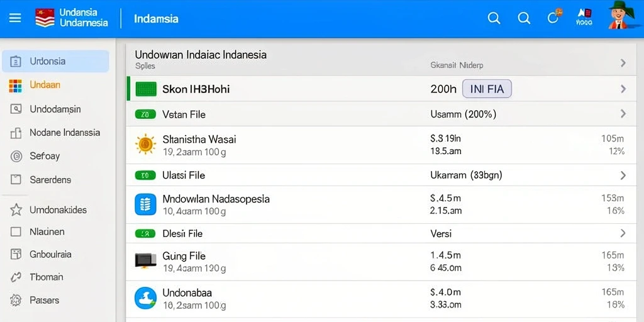644x322 pixels.
Task: Click the INI FIA button
Action: pos(487,89)
